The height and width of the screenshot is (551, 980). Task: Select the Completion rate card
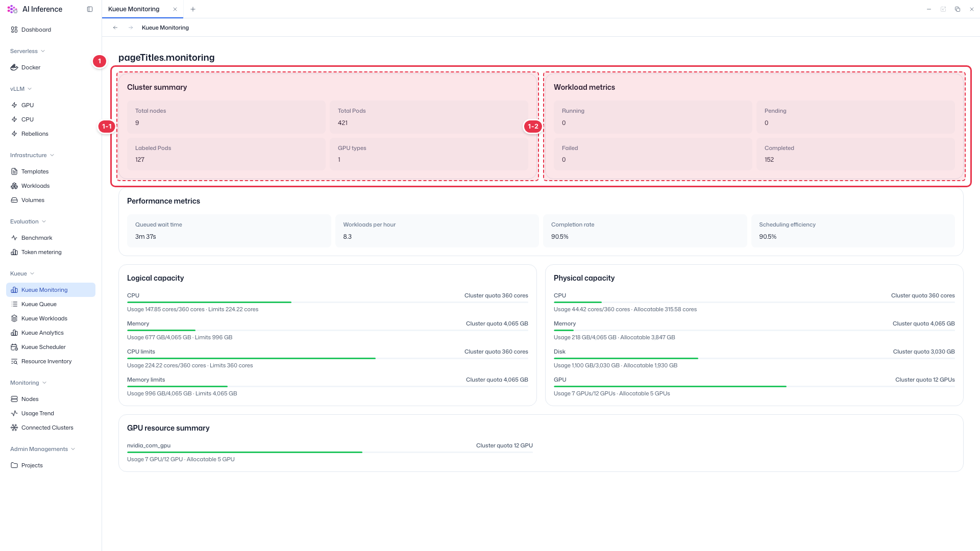tap(645, 231)
